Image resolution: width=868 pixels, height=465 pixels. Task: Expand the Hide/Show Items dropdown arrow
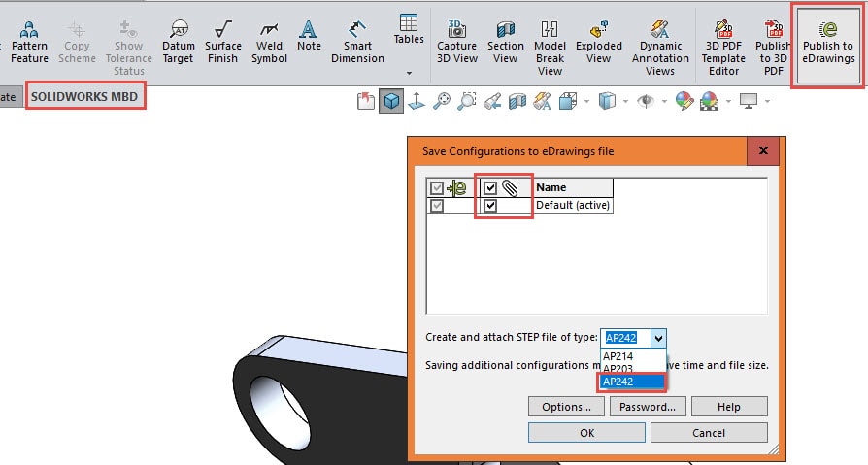coord(664,101)
